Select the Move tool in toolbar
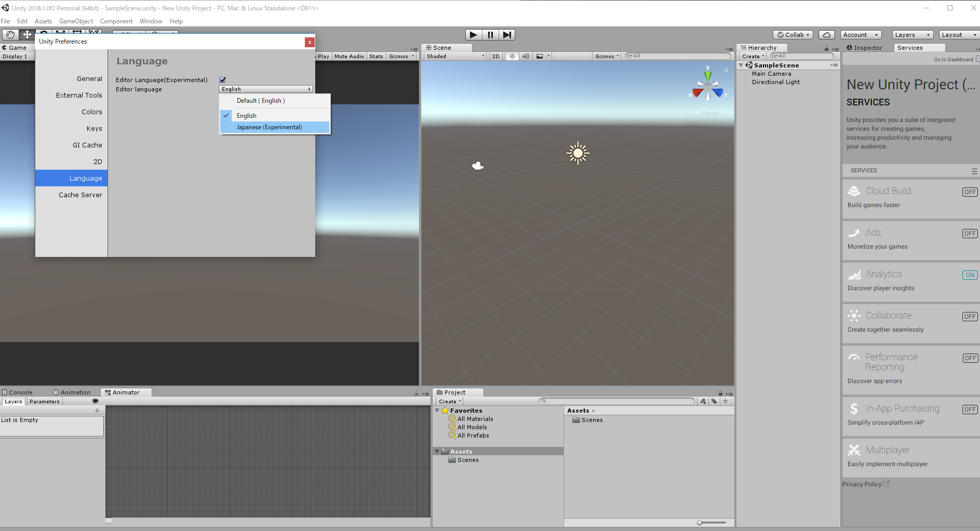This screenshot has height=531, width=980. tap(27, 35)
